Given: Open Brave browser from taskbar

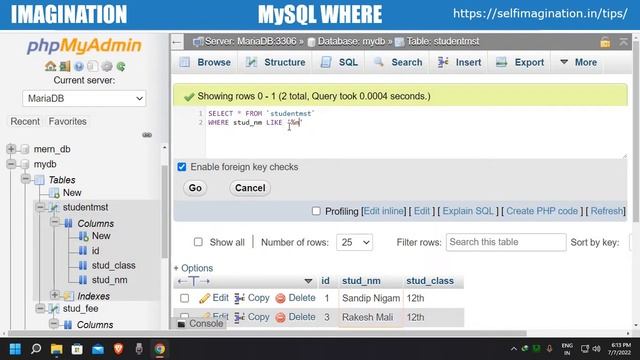Looking at the screenshot, I should coord(118,349).
